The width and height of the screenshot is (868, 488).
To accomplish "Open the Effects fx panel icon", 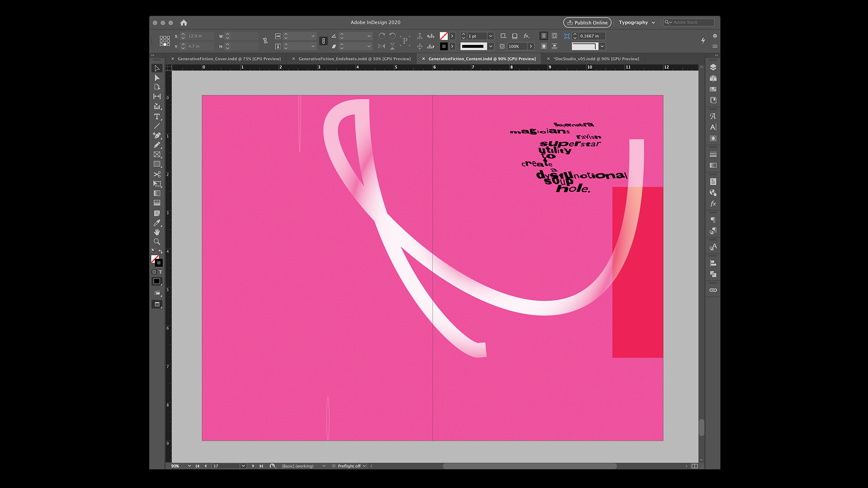I will point(713,204).
